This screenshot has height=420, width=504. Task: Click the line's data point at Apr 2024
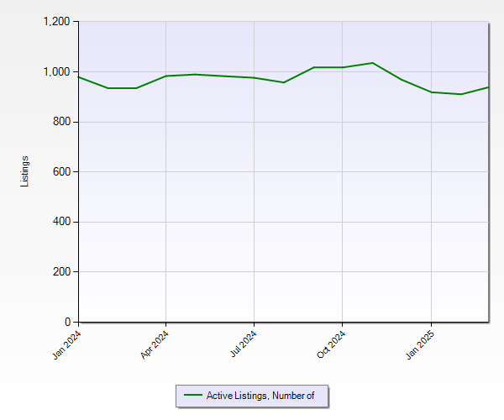click(165, 76)
